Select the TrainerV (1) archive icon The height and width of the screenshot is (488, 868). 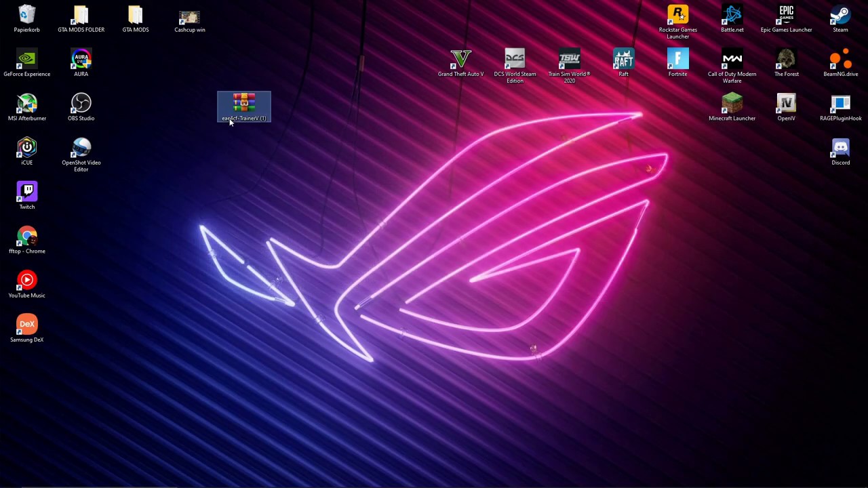(x=244, y=107)
